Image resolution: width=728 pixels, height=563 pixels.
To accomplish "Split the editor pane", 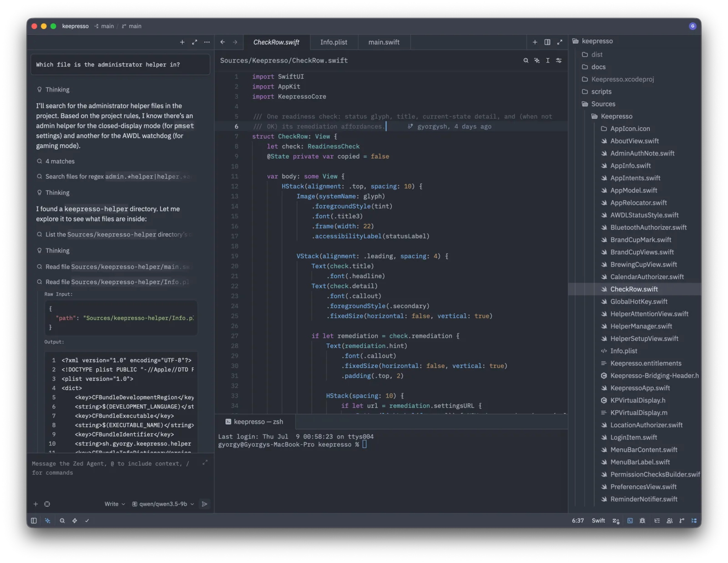I will point(547,42).
